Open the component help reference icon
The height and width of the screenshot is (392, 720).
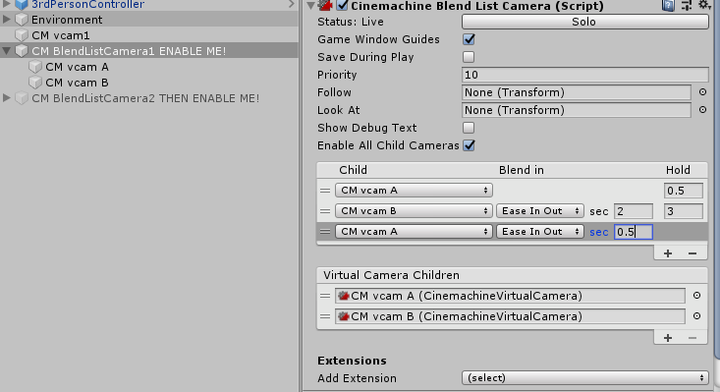pyautogui.click(x=668, y=6)
